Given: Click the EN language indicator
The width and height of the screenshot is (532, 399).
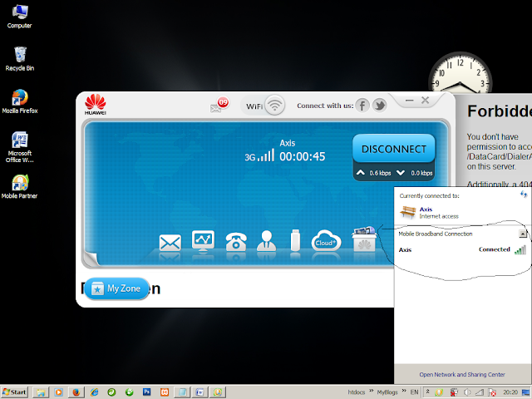Looking at the screenshot, I should click(414, 392).
